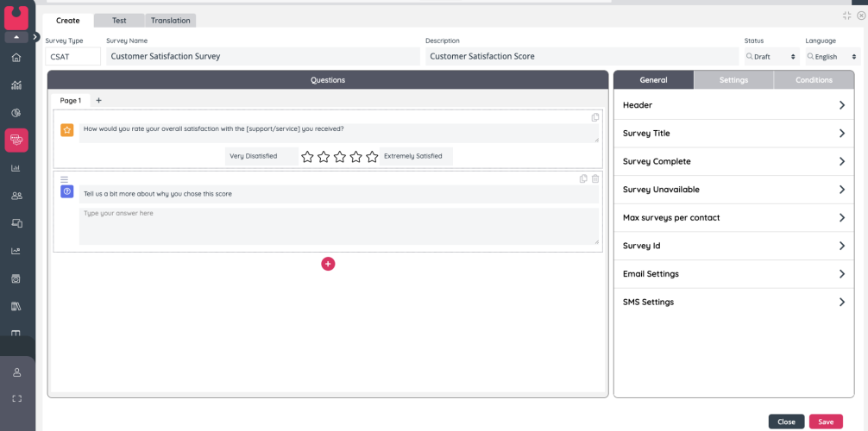Click the Survey Name input field
Screen dimensions: 868x431
[262, 57]
